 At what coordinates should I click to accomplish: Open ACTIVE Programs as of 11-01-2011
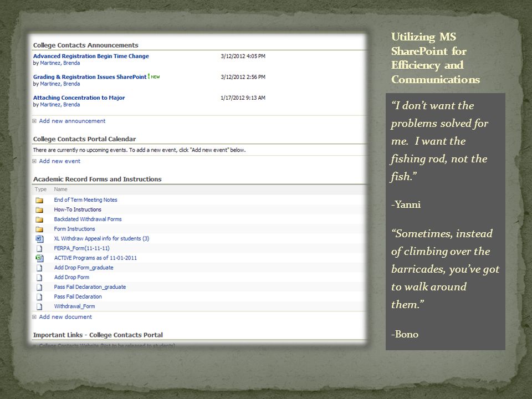coord(95,258)
